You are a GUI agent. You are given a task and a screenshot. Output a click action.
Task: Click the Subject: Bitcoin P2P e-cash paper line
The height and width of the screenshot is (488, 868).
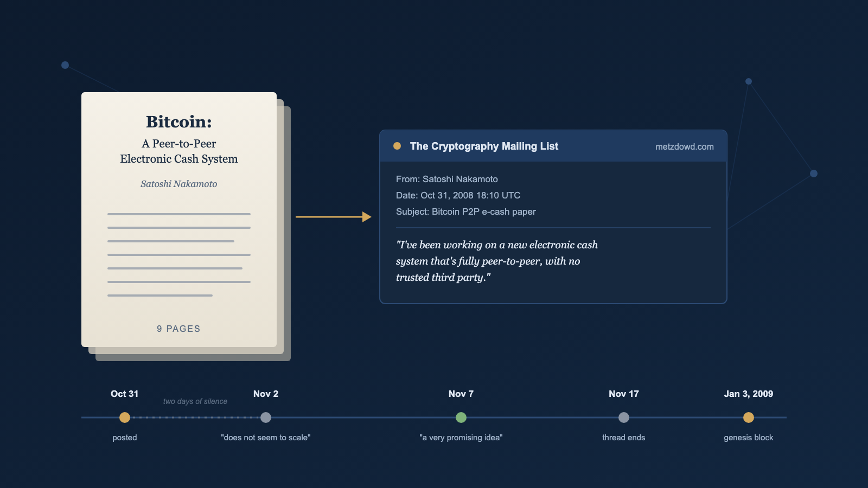[466, 211]
